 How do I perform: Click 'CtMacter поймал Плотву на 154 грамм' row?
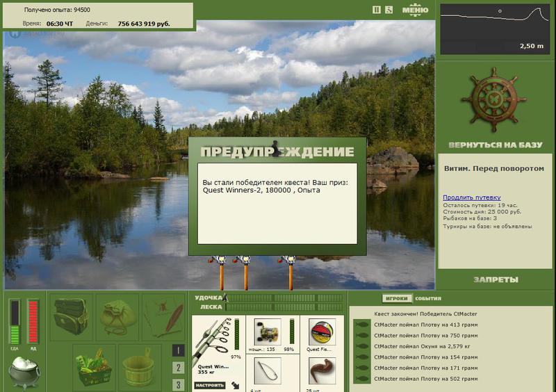(x=426, y=357)
